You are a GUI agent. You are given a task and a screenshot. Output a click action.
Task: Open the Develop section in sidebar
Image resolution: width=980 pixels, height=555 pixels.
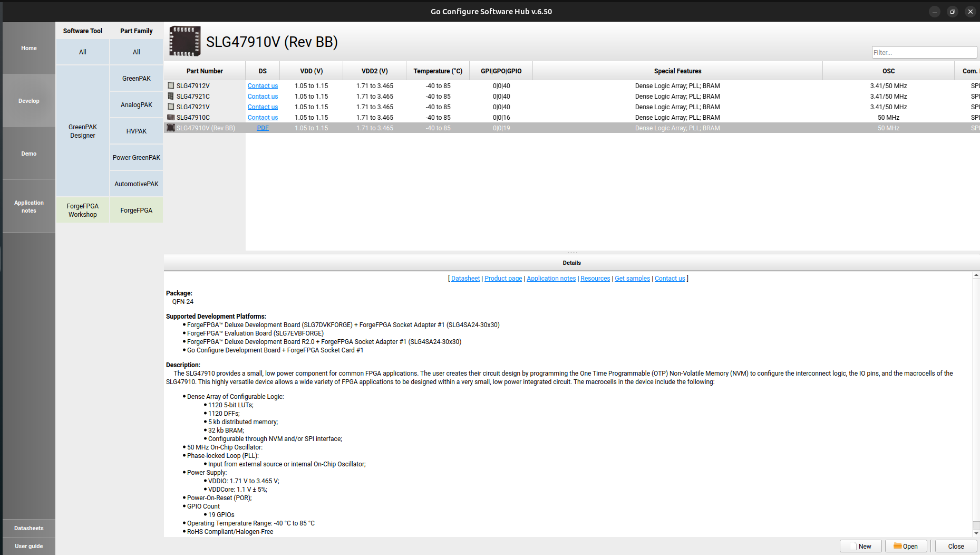tap(29, 101)
